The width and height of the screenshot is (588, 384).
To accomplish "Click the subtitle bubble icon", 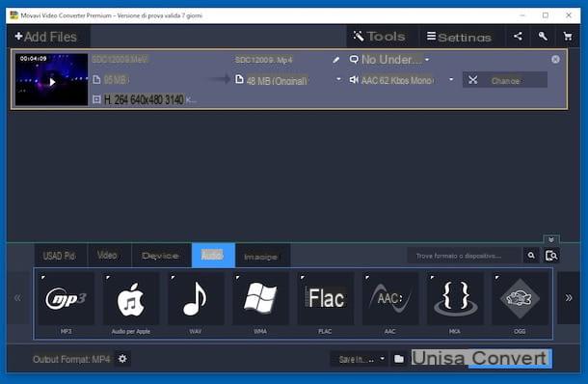I will 354,59.
